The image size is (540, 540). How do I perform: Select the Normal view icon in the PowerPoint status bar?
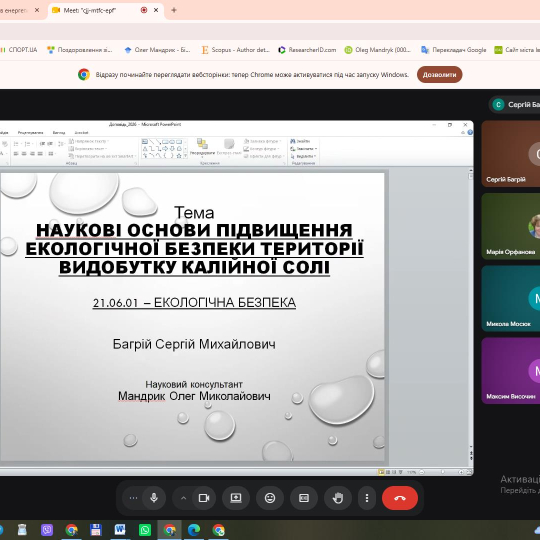pos(381,472)
